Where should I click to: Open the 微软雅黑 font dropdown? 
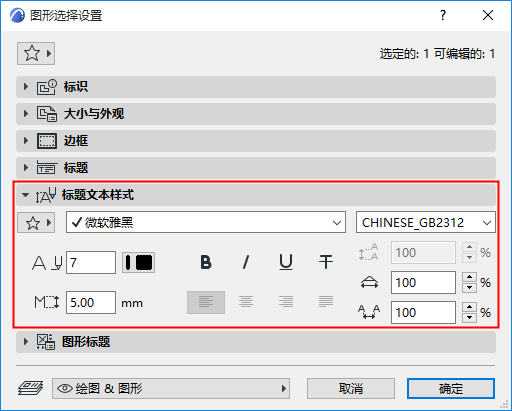tap(206, 222)
